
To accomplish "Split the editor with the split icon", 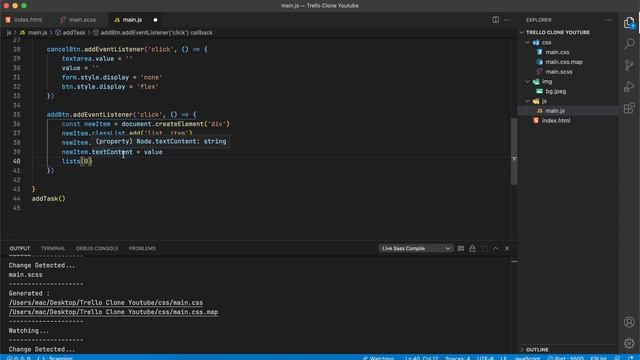I will click(x=495, y=20).
